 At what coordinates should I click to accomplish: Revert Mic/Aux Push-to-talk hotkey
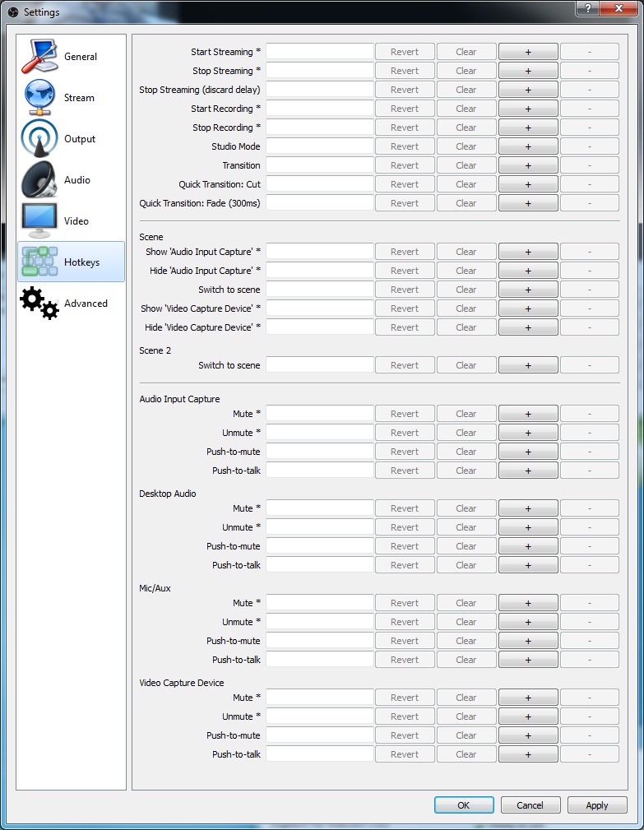405,660
